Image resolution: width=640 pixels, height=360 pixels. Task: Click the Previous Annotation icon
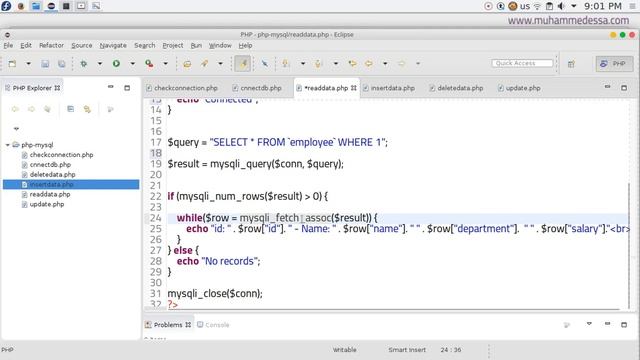coord(319,64)
